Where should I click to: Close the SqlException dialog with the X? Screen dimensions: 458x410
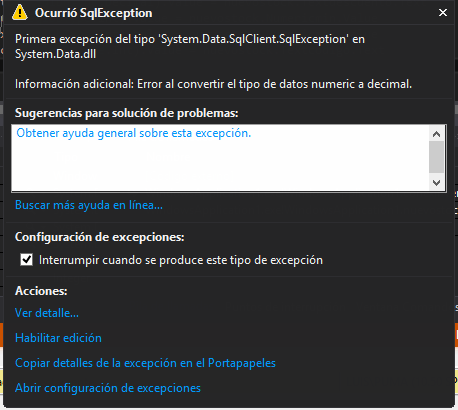coord(443,13)
